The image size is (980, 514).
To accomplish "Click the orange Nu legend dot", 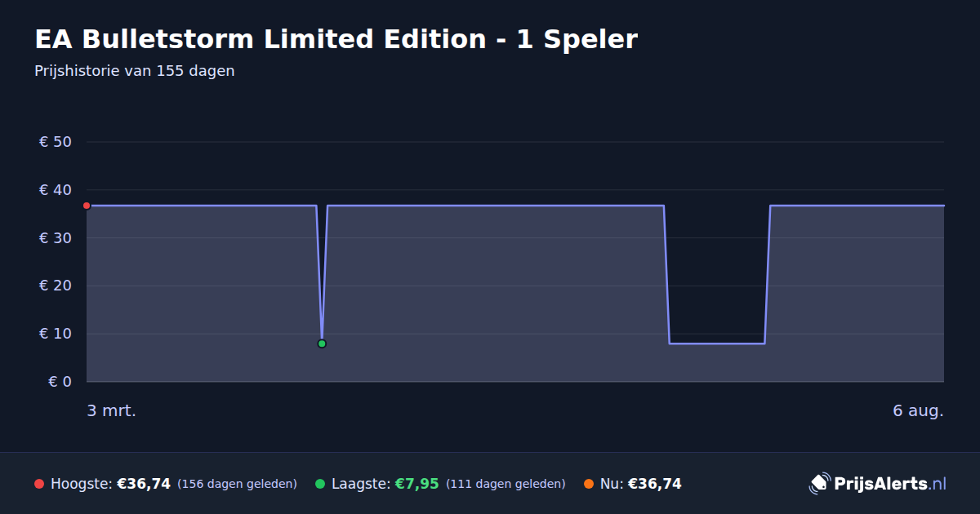I will point(589,484).
